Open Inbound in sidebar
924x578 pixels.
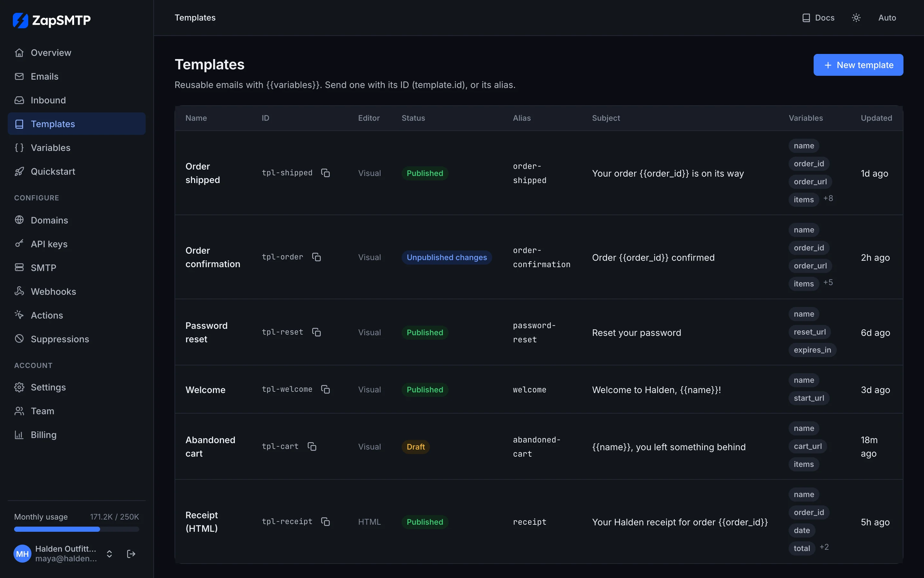[76, 100]
